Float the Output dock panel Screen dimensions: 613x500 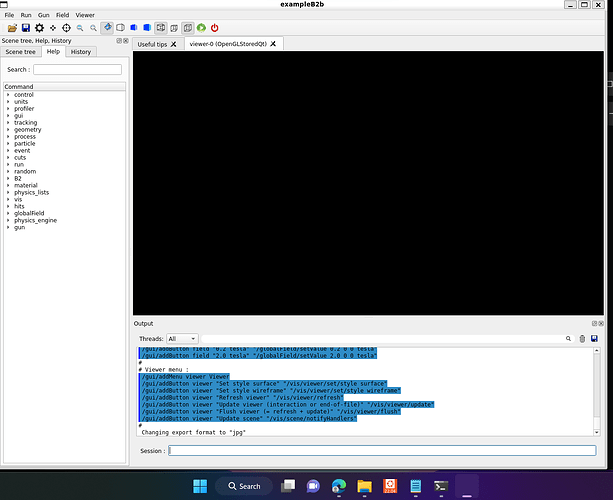point(594,323)
